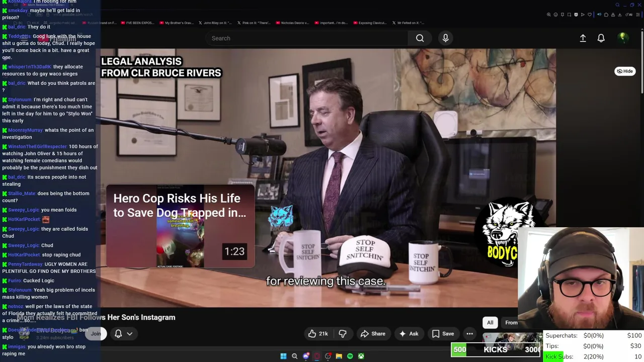This screenshot has height=362, width=644.
Task: Click the 'Tips:' goal label
Action: (x=552, y=346)
